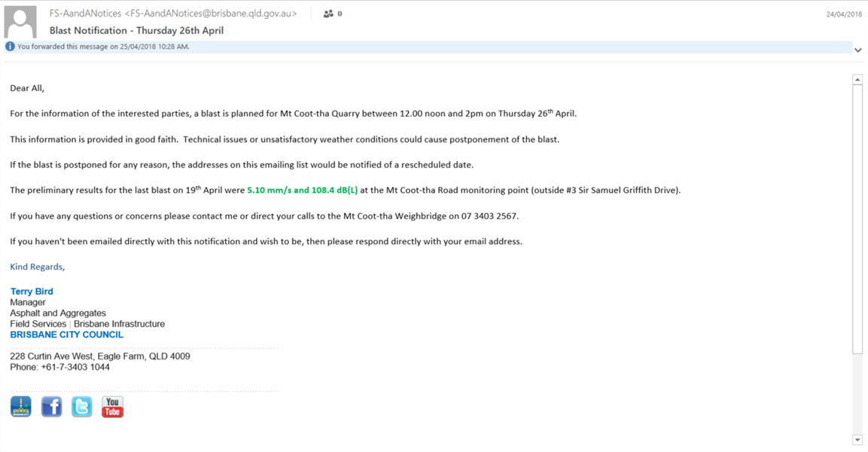Click the scrollbar up arrow
Screen dimensions: 868x452
[857, 80]
